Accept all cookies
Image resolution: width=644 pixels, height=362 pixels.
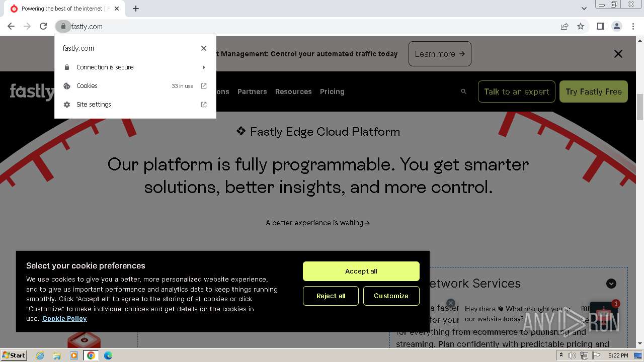tap(361, 271)
